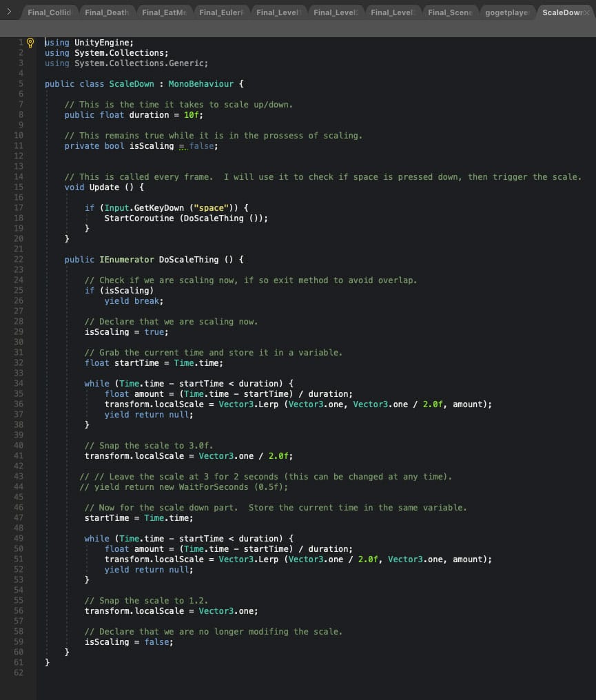Close the ScaleDown tab with its X
Image resolution: width=596 pixels, height=700 pixels.
[586, 12]
